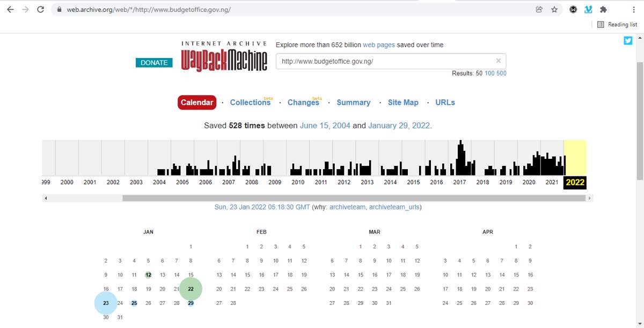Open the January 29, 2022 latest capture link

(x=399, y=126)
